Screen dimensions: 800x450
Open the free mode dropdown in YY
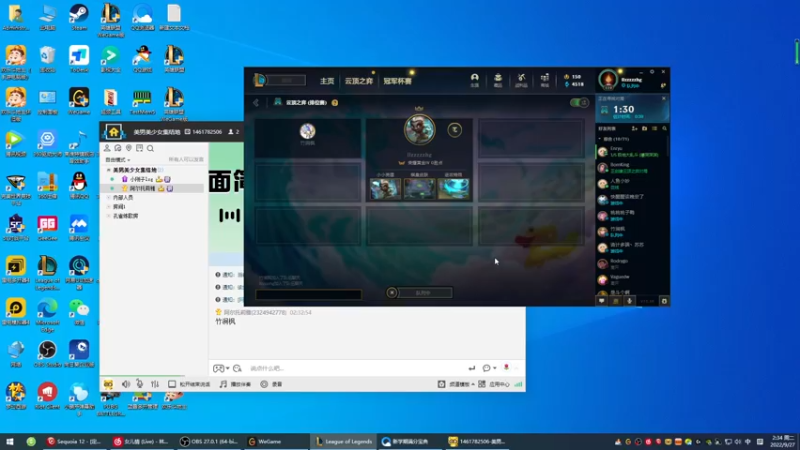tap(118, 160)
